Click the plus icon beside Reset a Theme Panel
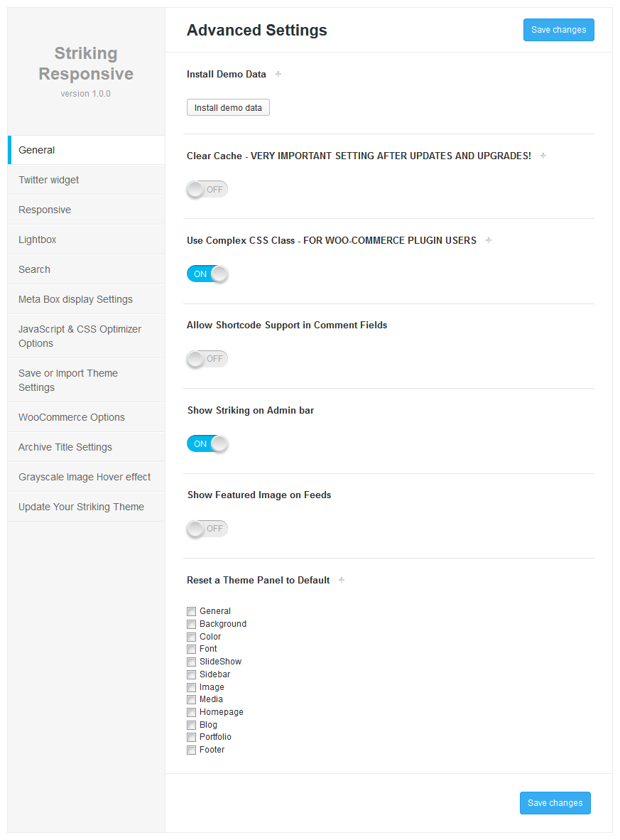The height and width of the screenshot is (840, 620). point(342,580)
